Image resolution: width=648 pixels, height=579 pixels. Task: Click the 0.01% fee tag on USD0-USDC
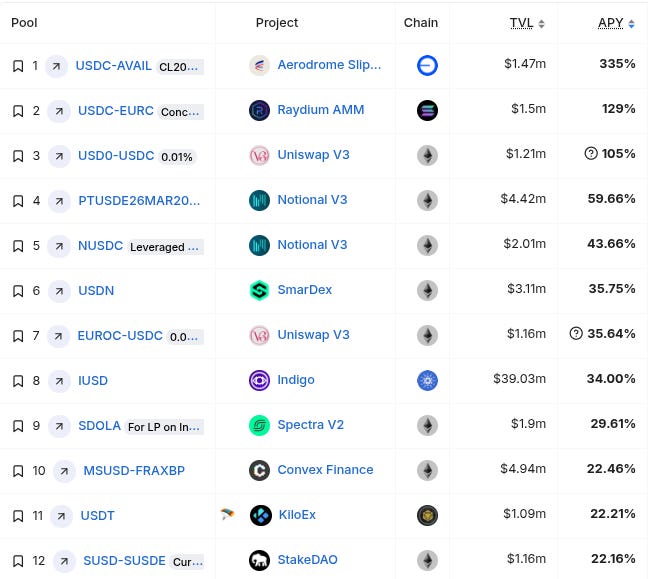tap(177, 157)
